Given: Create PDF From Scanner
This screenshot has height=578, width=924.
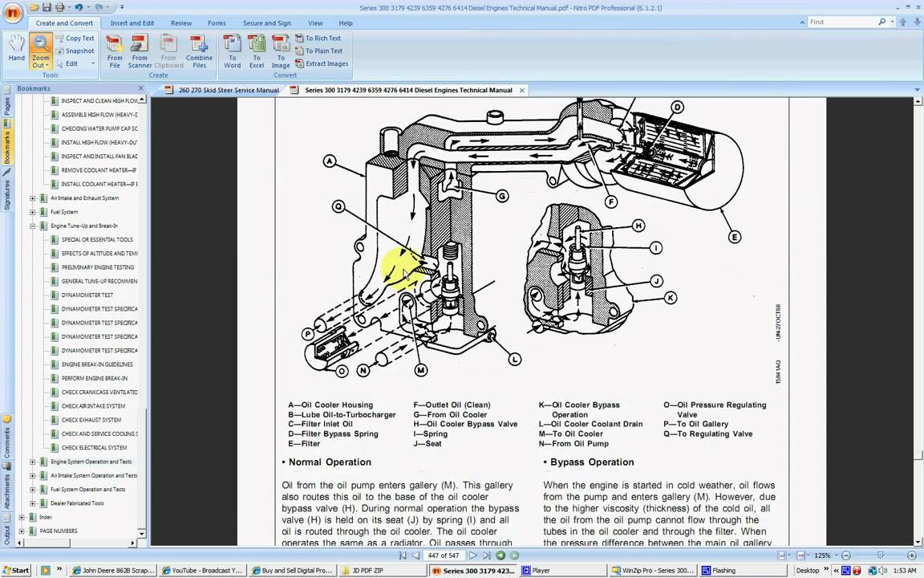Looking at the screenshot, I should coord(140,51).
